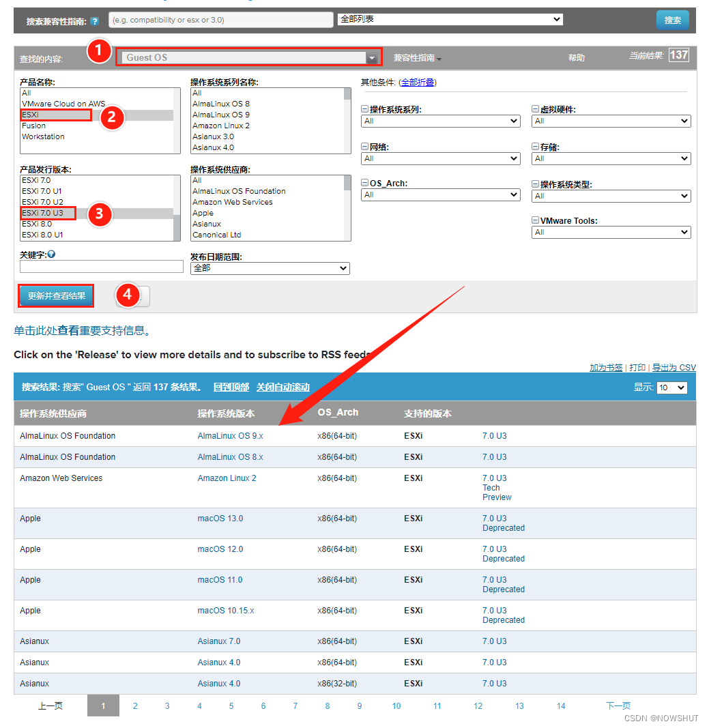
Task: Click the 关闭自动滚动 link
Action: pos(283,388)
